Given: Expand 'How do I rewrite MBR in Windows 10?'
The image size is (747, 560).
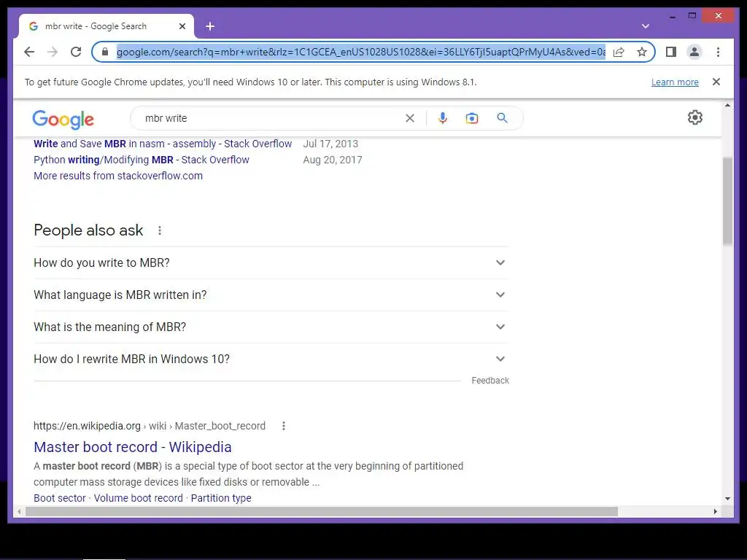Looking at the screenshot, I should tap(271, 359).
